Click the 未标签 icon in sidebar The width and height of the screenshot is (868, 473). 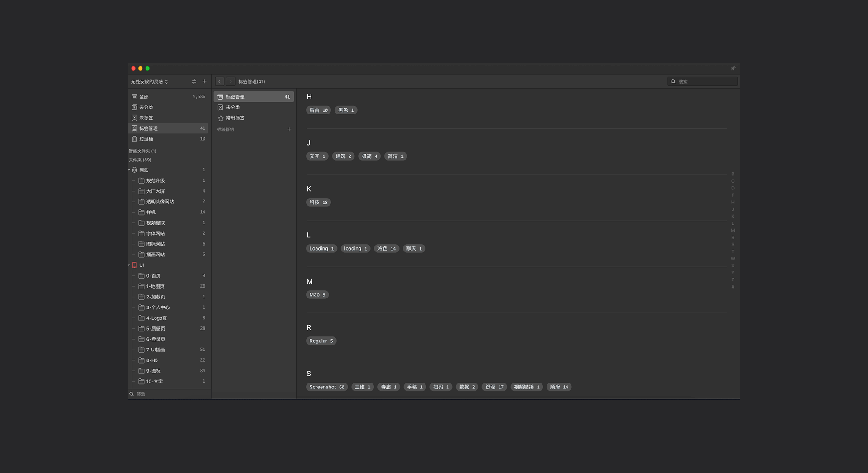coord(134,118)
